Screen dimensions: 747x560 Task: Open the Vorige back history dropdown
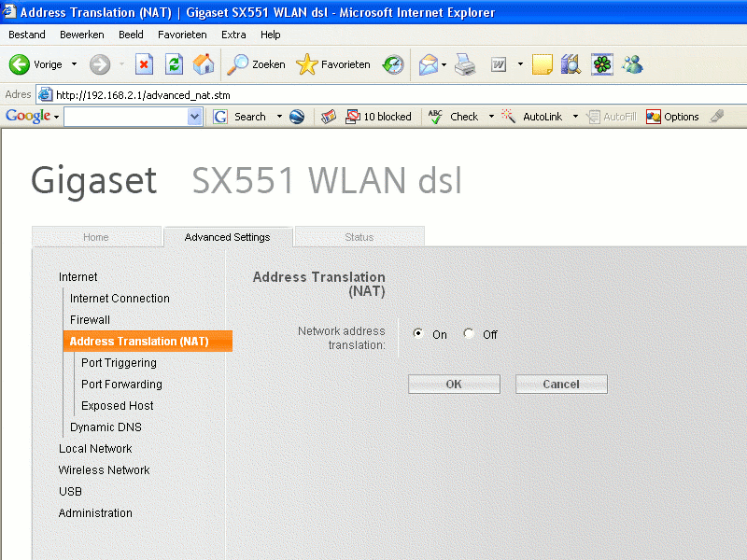[x=74, y=63]
